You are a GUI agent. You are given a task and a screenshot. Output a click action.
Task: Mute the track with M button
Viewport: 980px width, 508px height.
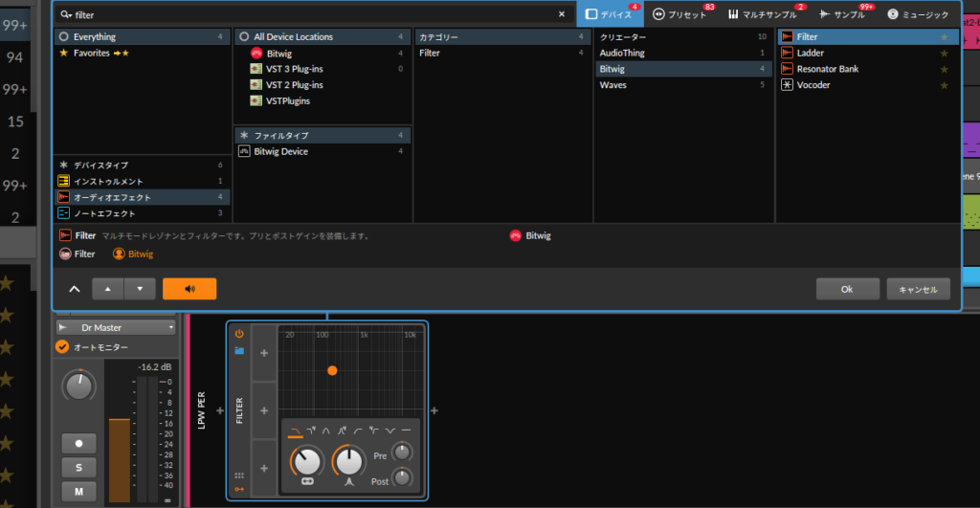78,492
